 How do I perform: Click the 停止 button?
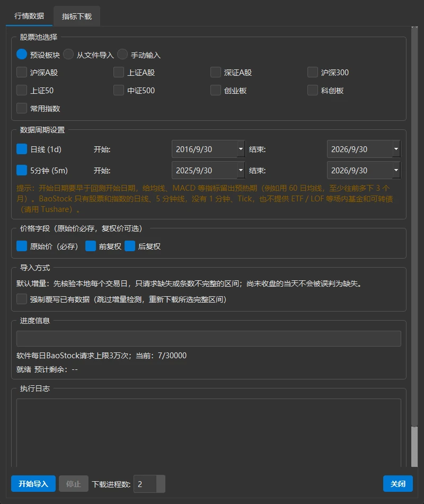point(73,484)
